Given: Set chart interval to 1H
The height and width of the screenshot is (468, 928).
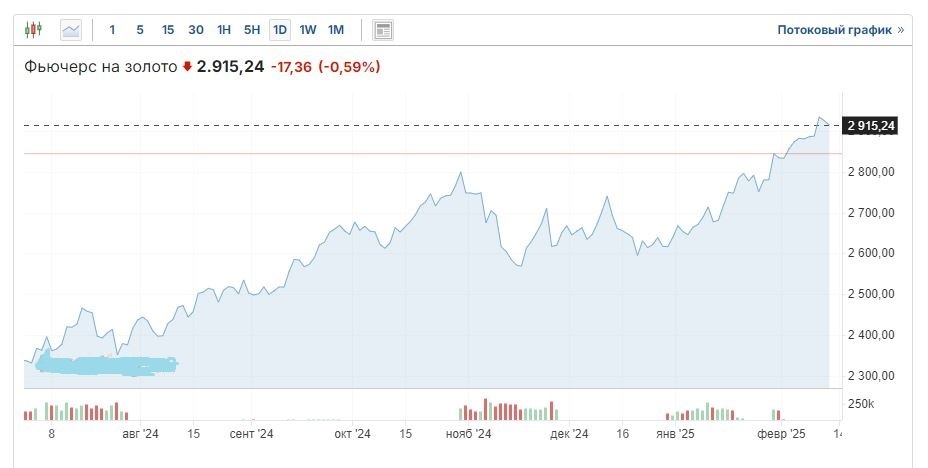Looking at the screenshot, I should (224, 30).
